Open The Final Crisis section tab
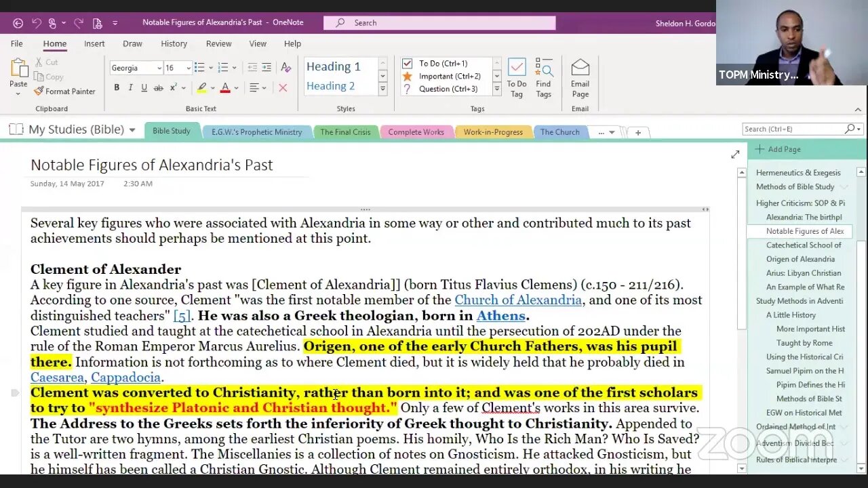868x488 pixels. point(345,132)
